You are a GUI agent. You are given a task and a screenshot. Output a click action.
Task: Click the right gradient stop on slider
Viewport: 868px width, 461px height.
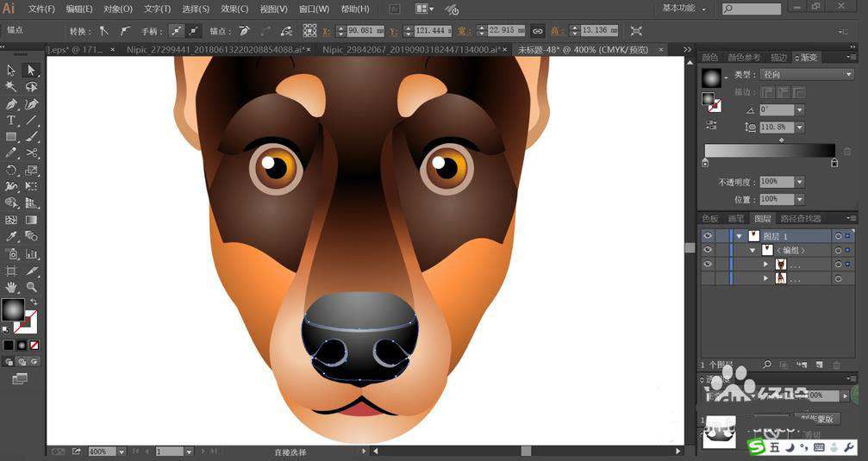point(834,163)
